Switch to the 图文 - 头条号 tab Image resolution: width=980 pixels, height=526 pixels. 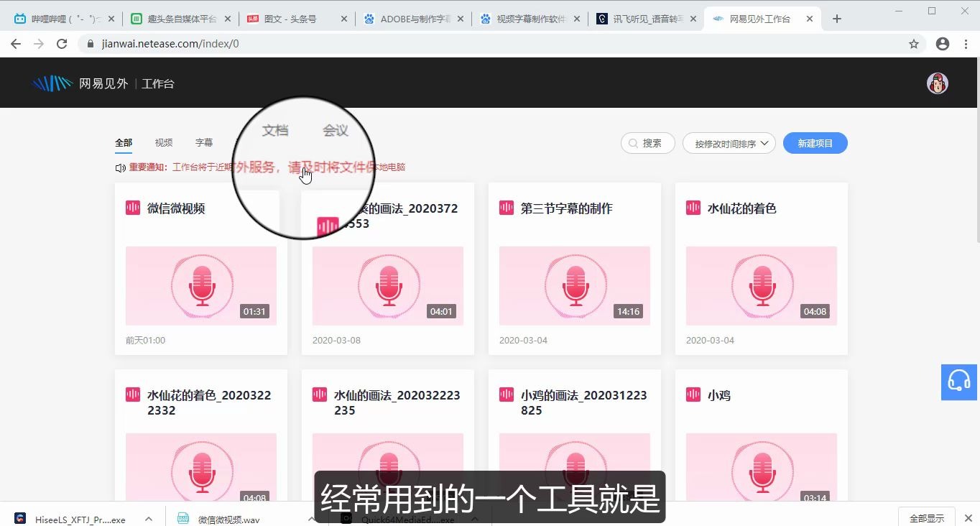297,19
